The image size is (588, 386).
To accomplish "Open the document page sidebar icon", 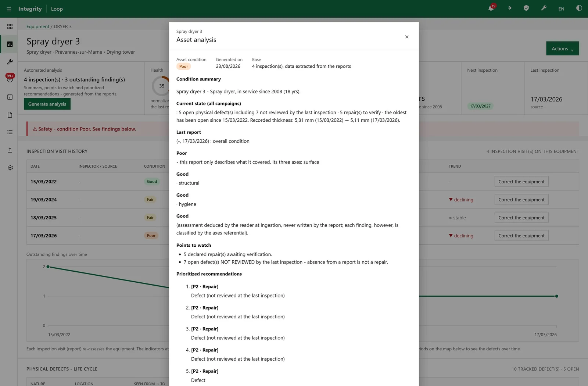I will [x=10, y=115].
